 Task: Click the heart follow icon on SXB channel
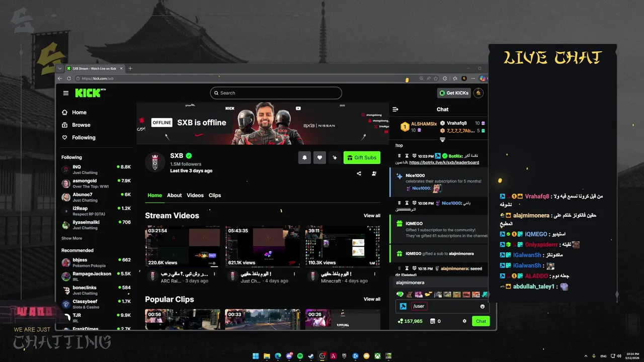pos(319,158)
